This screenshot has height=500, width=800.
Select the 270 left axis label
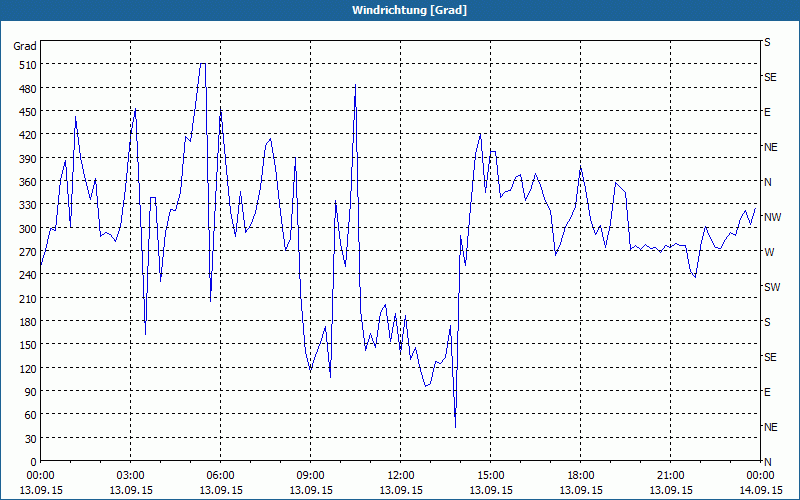(x=28, y=252)
